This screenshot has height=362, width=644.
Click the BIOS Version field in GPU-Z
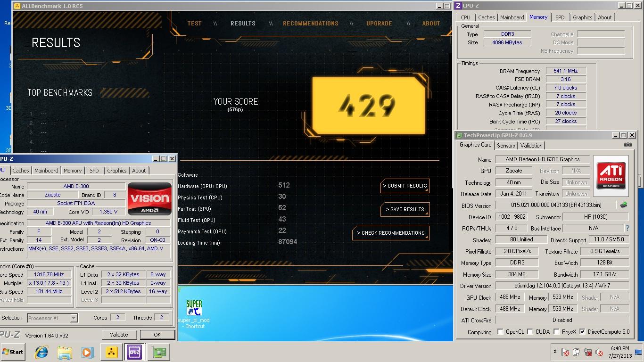(x=555, y=206)
